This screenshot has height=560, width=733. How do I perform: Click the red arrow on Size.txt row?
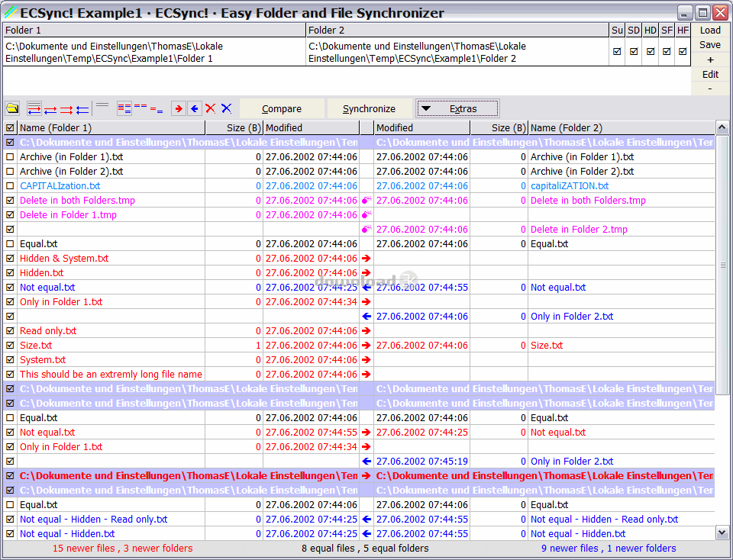[366, 345]
